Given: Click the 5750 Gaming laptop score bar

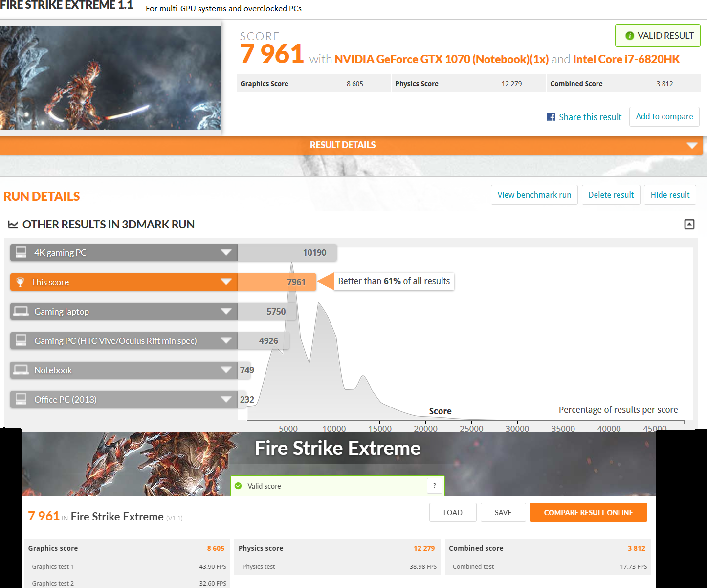Looking at the screenshot, I should click(267, 312).
